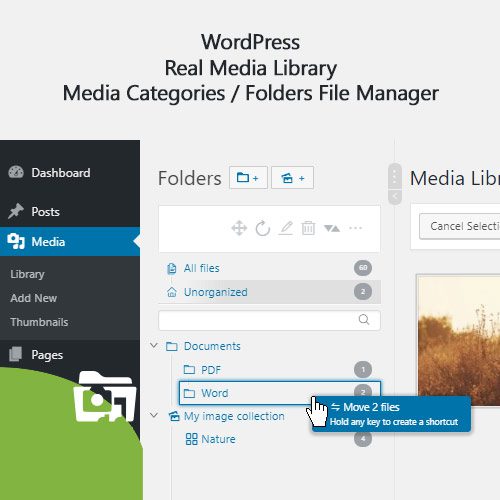Image resolution: width=500 pixels, height=500 pixels.
Task: Open the Library submenu item
Action: pos(27,274)
